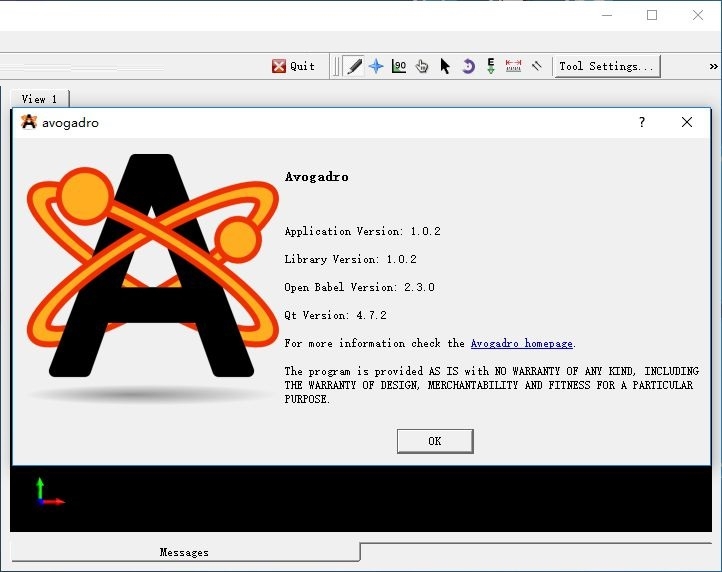This screenshot has height=572, width=722.
Task: Select the Align tool icon
Action: (536, 66)
